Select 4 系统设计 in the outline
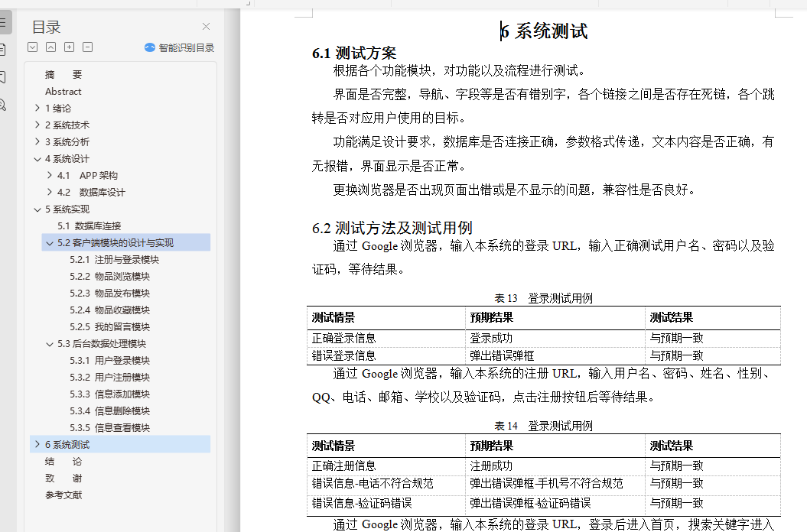The width and height of the screenshot is (807, 532). (67, 159)
